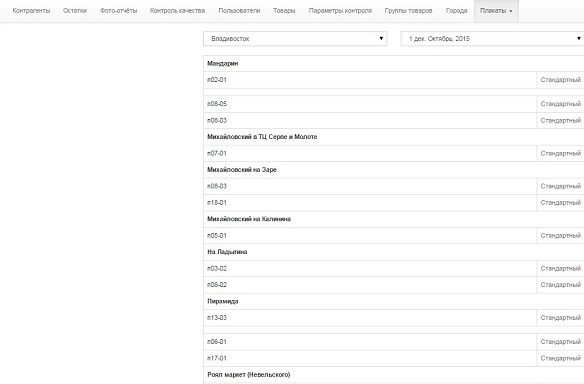Click Стандартный in the п08-05 row
584x384 pixels.
[561, 104]
